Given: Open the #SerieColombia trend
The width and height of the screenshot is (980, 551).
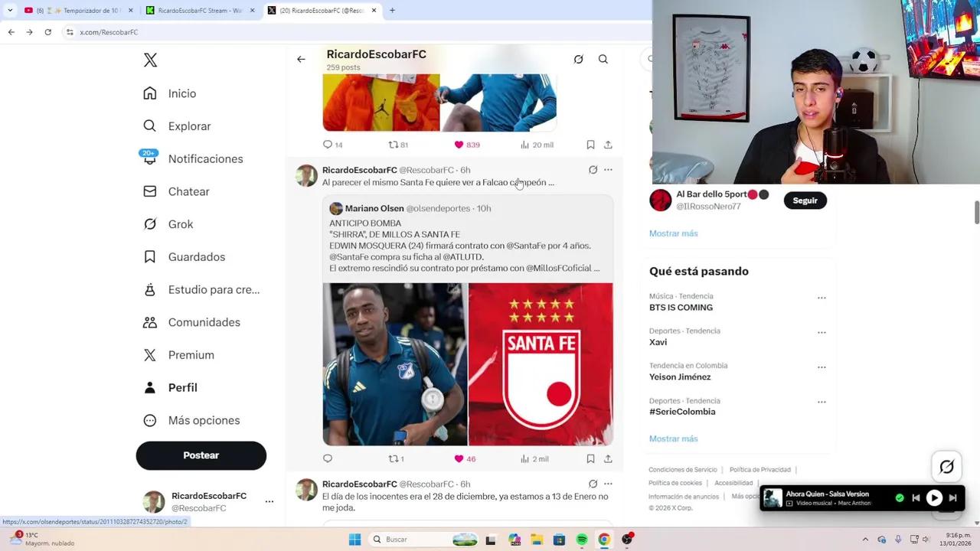Looking at the screenshot, I should (682, 412).
